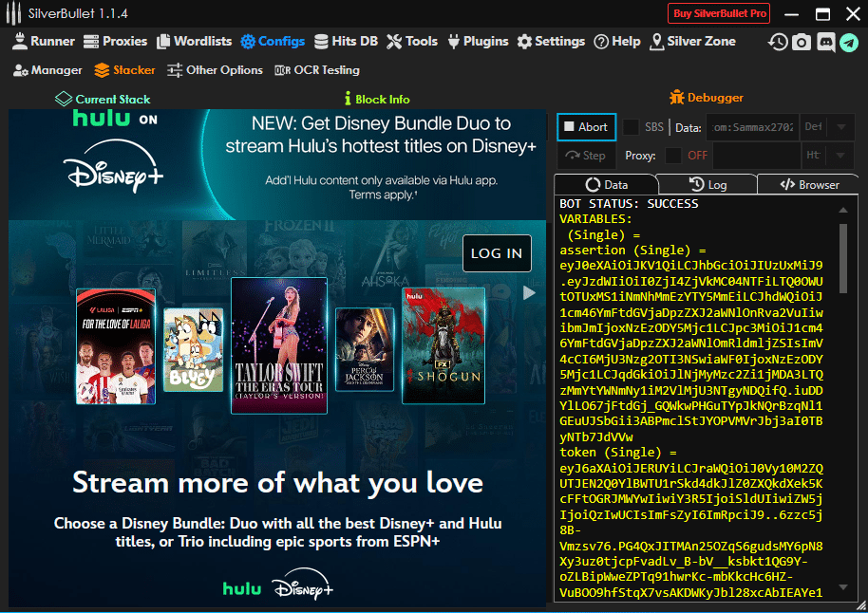Click the Telegram paper plane icon
This screenshot has height=613, width=868.
coord(848,42)
